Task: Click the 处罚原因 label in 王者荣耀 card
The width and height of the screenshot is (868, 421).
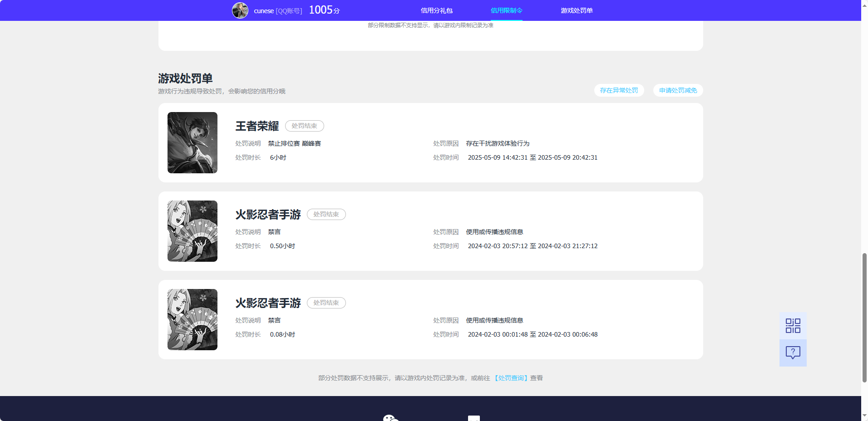Action: coord(446,143)
